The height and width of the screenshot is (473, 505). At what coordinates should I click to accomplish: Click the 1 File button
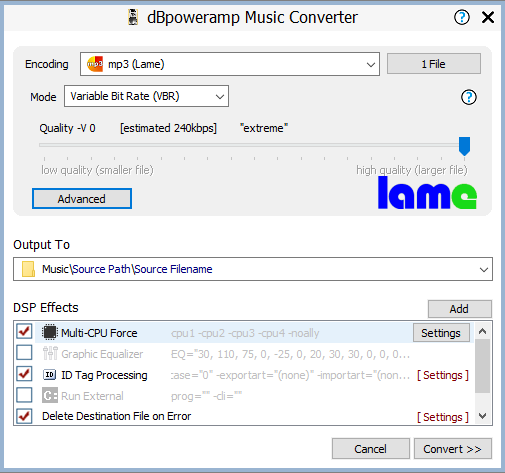(434, 64)
